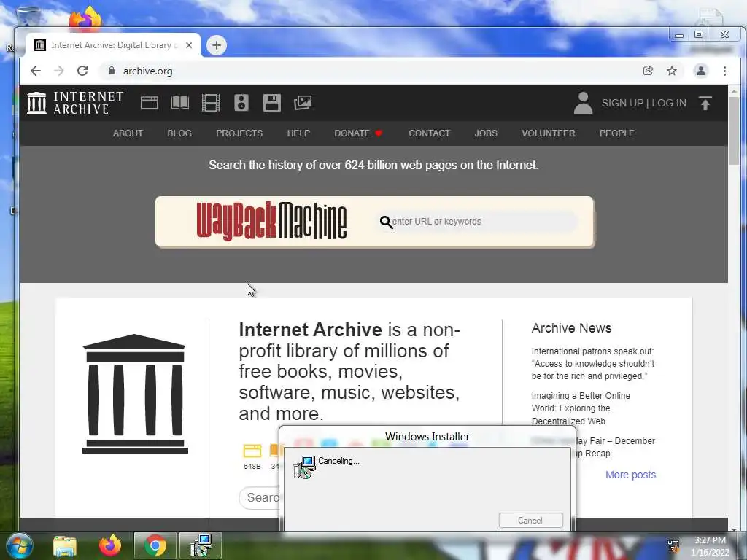This screenshot has width=747, height=560.
Task: Click SIGN UP link
Action: tap(622, 103)
